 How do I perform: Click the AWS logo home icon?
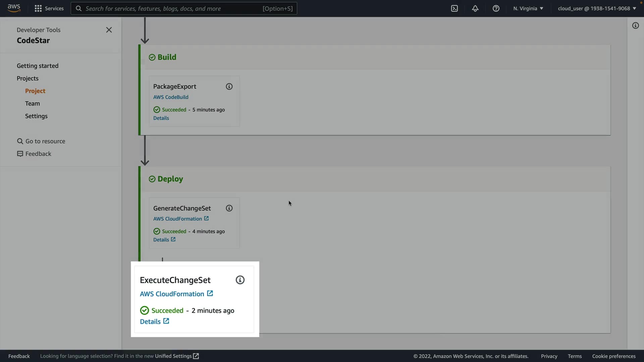tap(14, 8)
